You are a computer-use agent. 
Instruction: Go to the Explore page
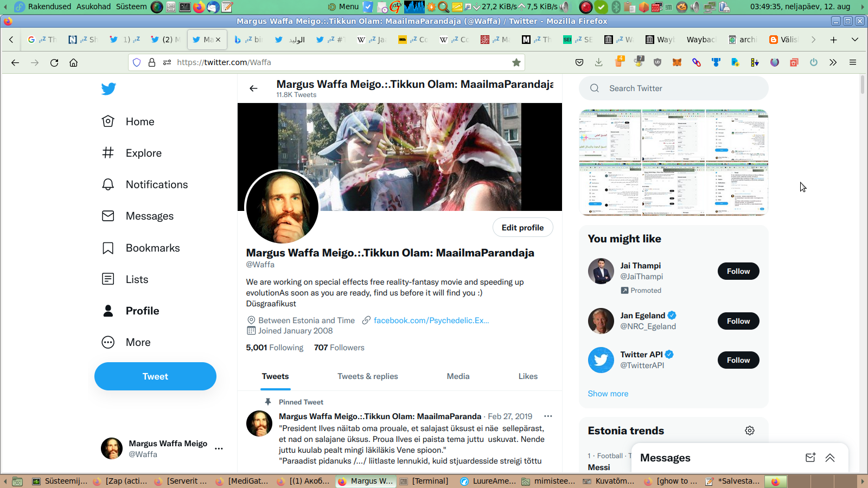coord(131,153)
